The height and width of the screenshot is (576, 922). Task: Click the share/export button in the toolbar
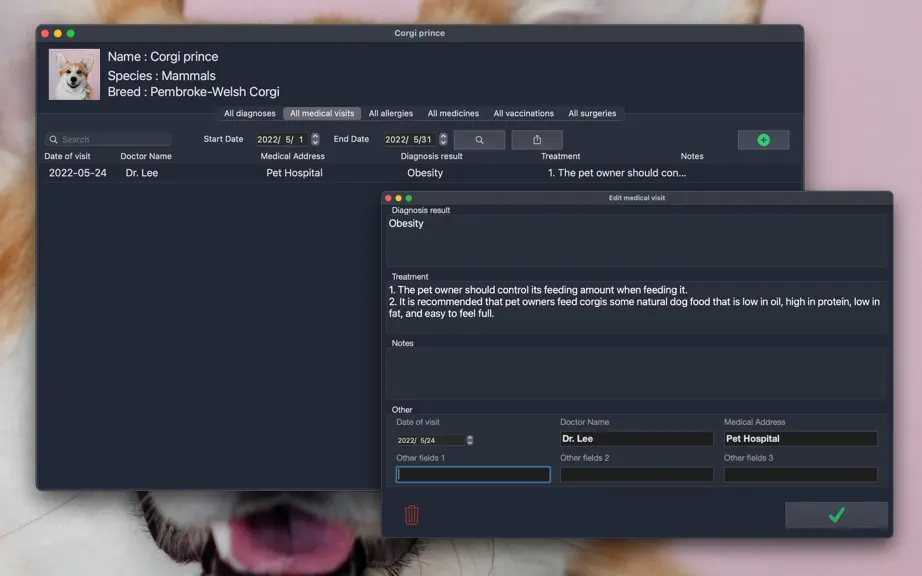coord(537,140)
